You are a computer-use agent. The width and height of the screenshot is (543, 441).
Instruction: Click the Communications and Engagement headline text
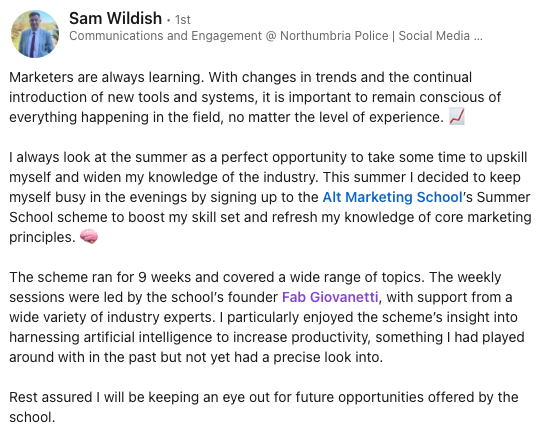click(x=166, y=36)
